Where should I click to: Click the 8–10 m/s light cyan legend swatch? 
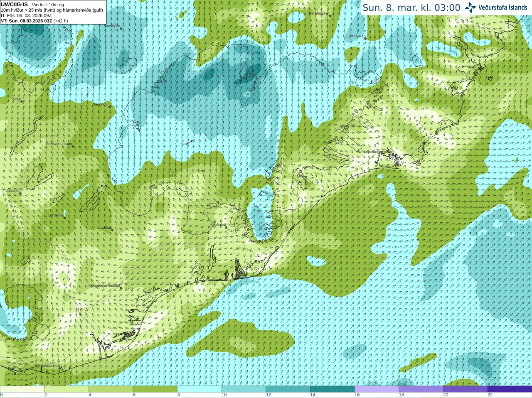199,389
